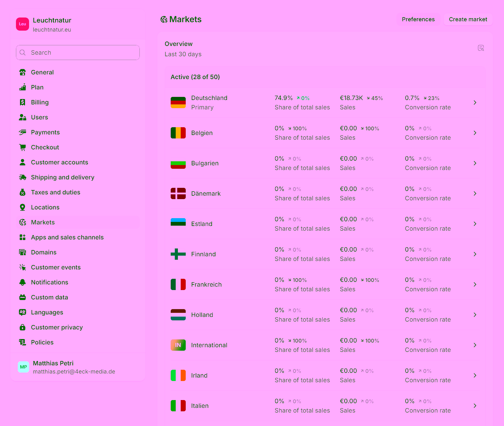Open Payments settings via card icon
The width and height of the screenshot is (504, 426).
pyautogui.click(x=23, y=132)
